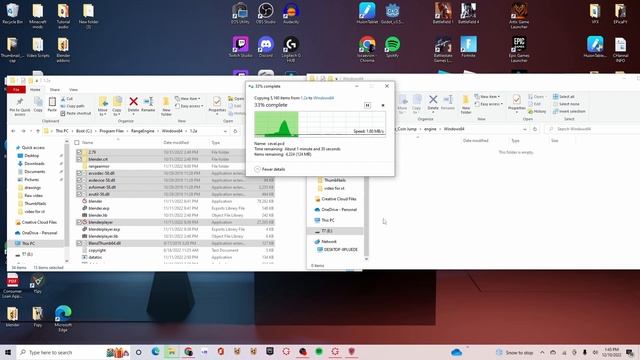This screenshot has width=640, height=360.
Task: Open Microsoft Edge desktop shortcut
Action: tap(63, 318)
